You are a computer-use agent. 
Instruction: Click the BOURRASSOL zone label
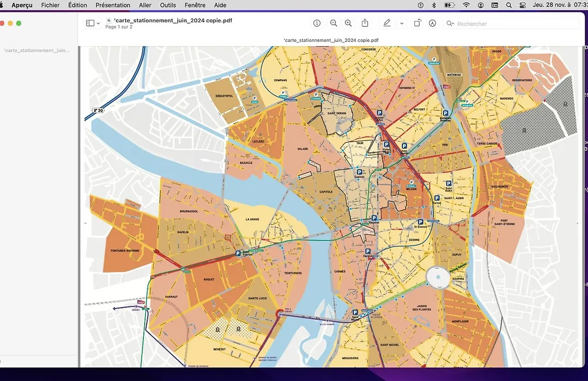[188, 211]
